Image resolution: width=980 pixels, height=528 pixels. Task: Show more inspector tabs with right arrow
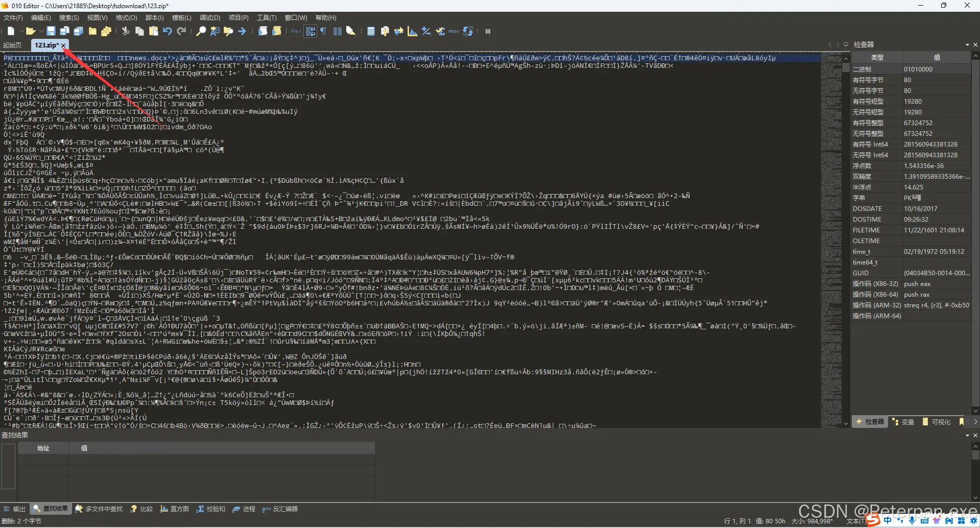pos(975,422)
